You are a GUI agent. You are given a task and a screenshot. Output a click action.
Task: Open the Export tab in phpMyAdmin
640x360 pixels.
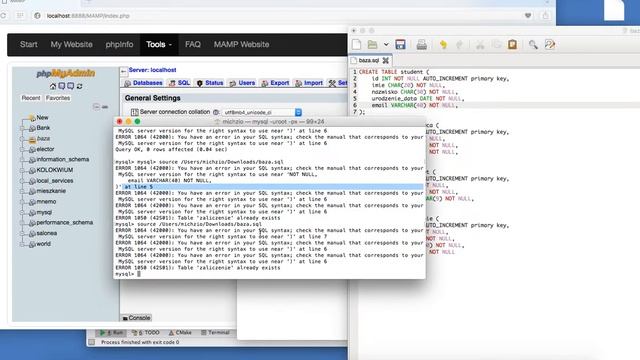(275, 83)
